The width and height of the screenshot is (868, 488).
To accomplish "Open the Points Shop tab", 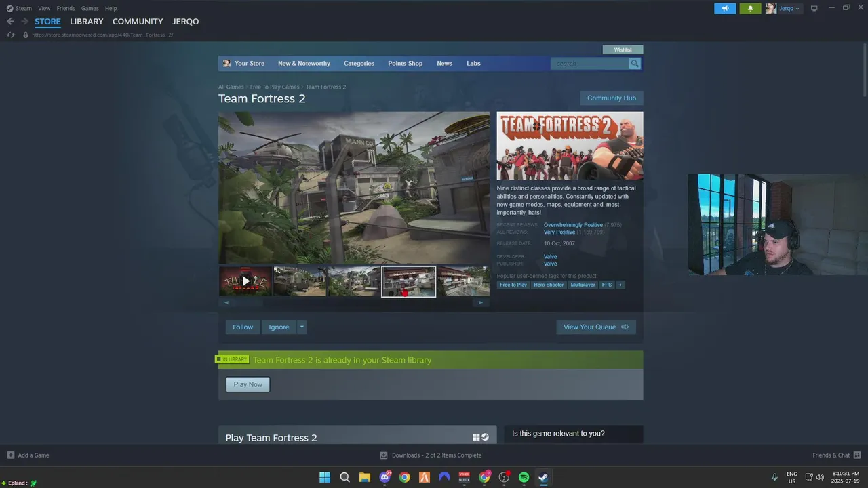I will pyautogui.click(x=405, y=63).
